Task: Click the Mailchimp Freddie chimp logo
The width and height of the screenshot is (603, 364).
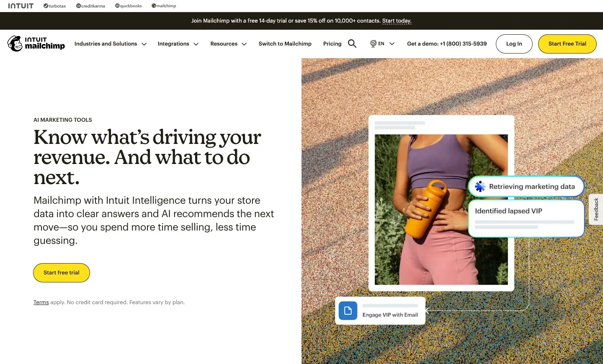Action: [15, 44]
